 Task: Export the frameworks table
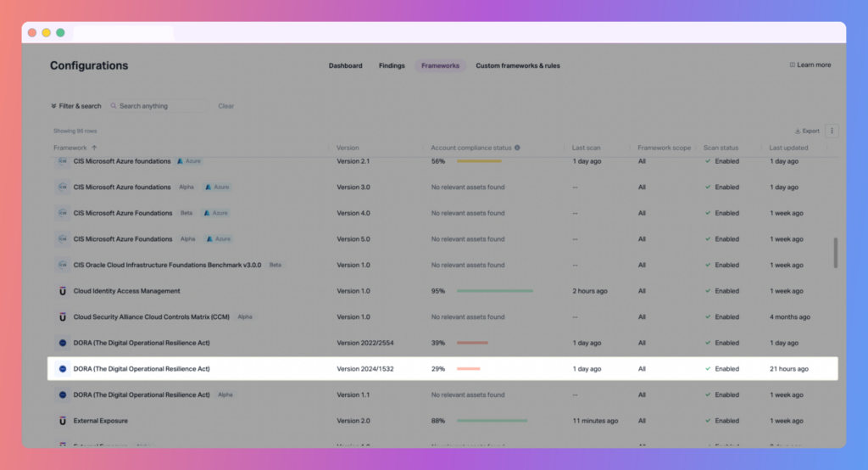807,131
